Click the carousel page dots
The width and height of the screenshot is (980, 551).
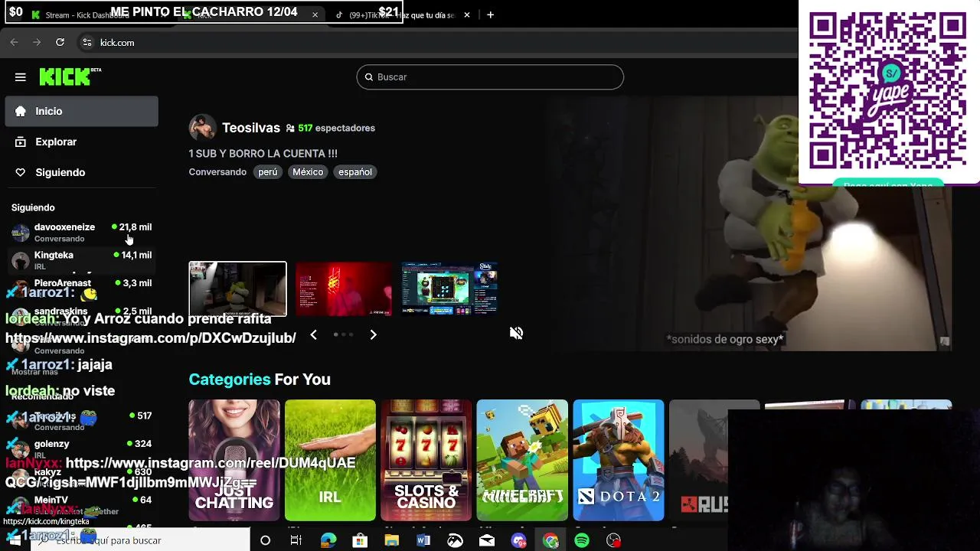pyautogui.click(x=343, y=334)
